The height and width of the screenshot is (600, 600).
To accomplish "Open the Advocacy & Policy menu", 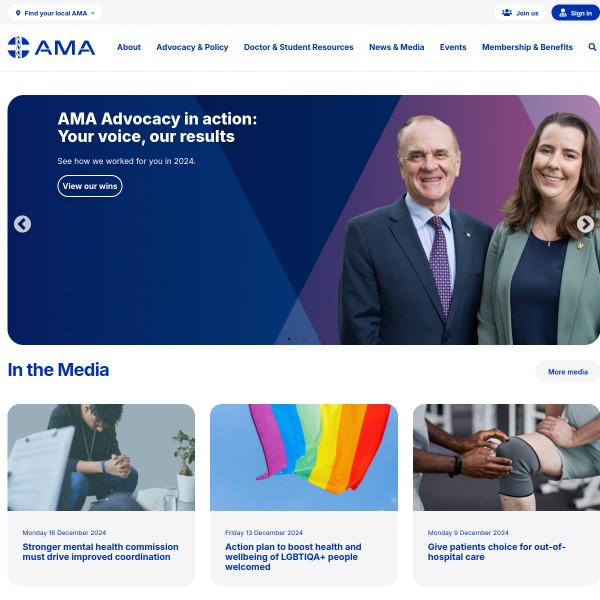I will (x=192, y=47).
